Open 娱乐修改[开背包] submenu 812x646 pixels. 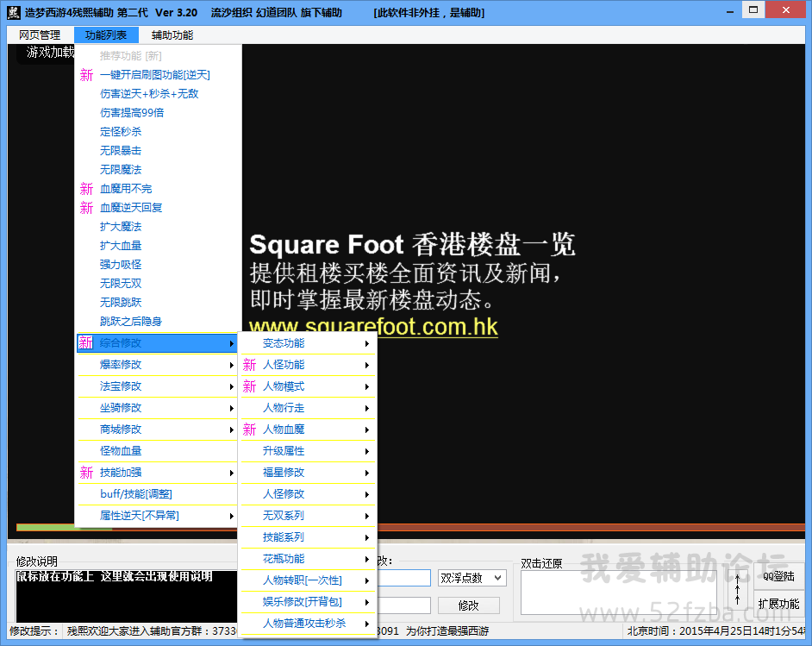click(x=307, y=603)
